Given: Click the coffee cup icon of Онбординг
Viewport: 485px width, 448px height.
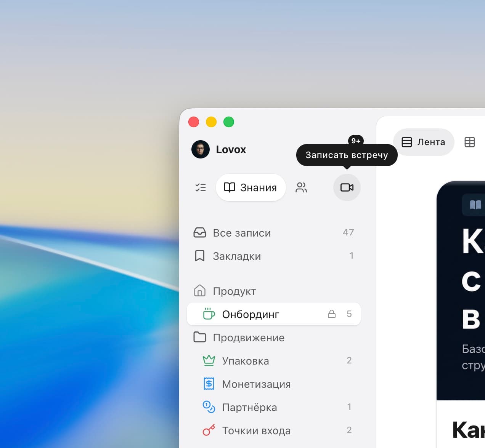Looking at the screenshot, I should coord(209,314).
